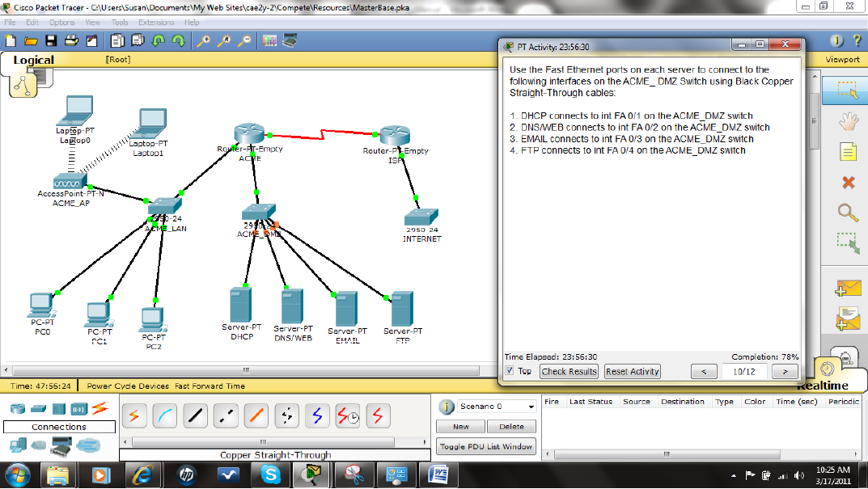Image resolution: width=868 pixels, height=489 pixels.
Task: Open the Edit menu
Action: point(32,22)
